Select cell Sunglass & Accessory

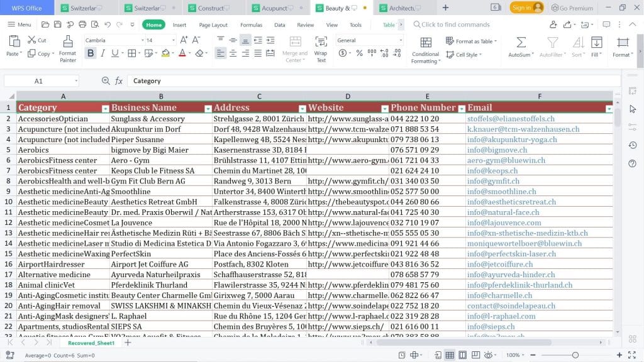click(160, 119)
